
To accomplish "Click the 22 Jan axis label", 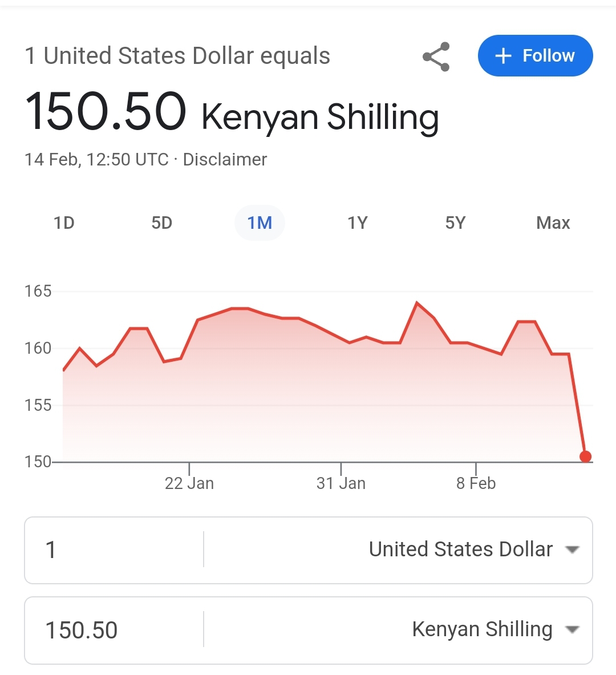I will click(x=189, y=483).
